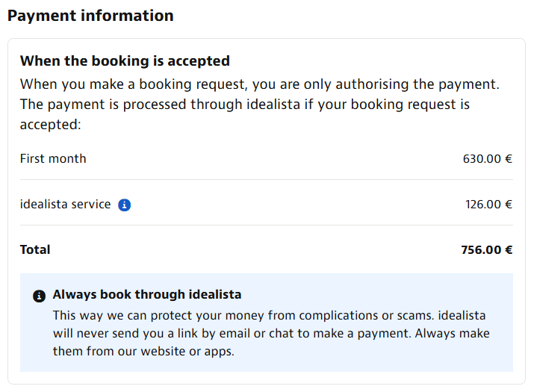This screenshot has height=392, width=534.
Task: Click the bold Total label
Action: click(x=35, y=249)
